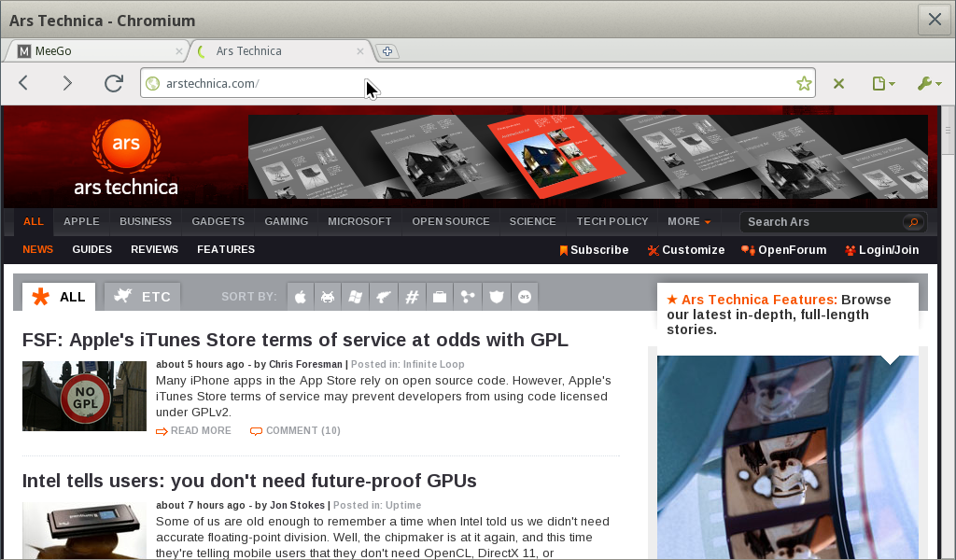The height and width of the screenshot is (560, 956).
Task: Open the OPEN SOURCE category
Action: coord(451,222)
